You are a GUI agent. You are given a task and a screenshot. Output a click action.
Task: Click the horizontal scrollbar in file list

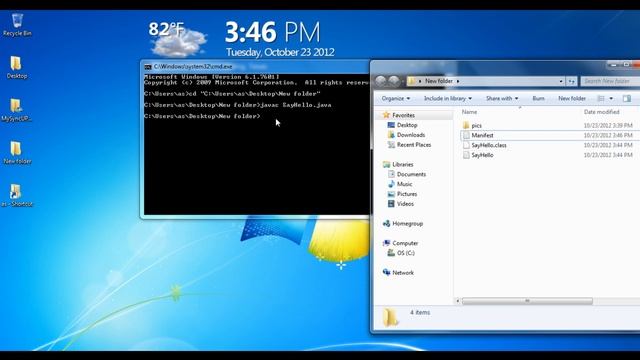527,301
